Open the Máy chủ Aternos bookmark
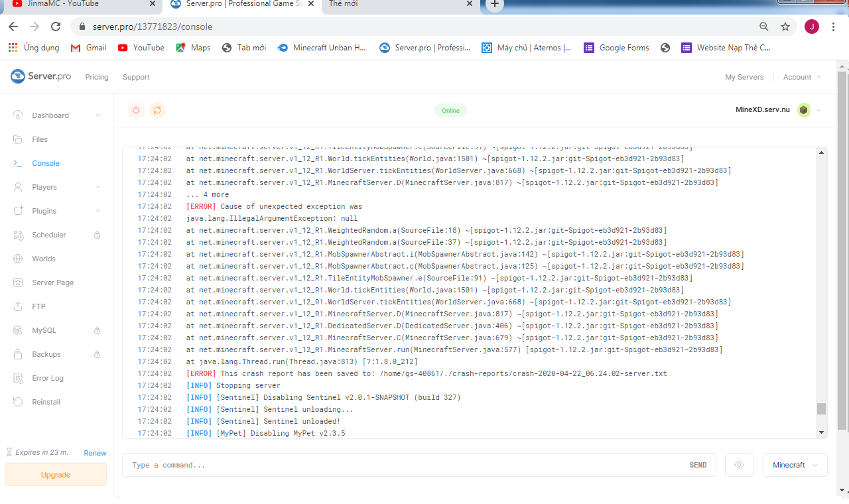 click(x=527, y=48)
